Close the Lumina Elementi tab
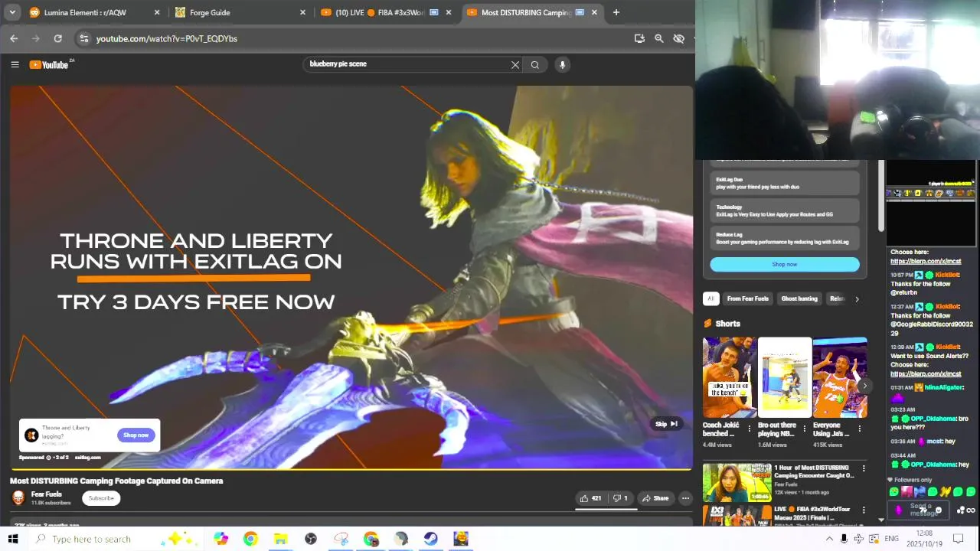The height and width of the screenshot is (551, 980). 157,12
